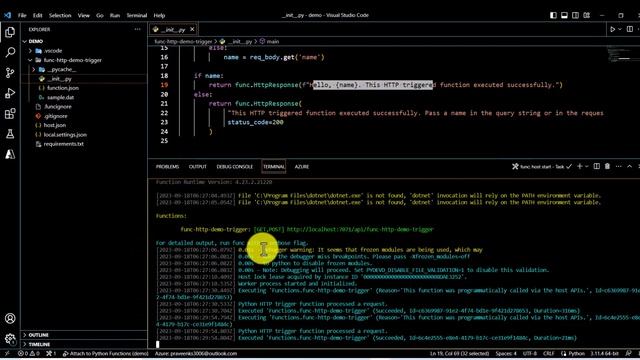The height and width of the screenshot is (360, 640).
Task: Open the new terminal profile dropdown arrow
Action: [x=587, y=166]
